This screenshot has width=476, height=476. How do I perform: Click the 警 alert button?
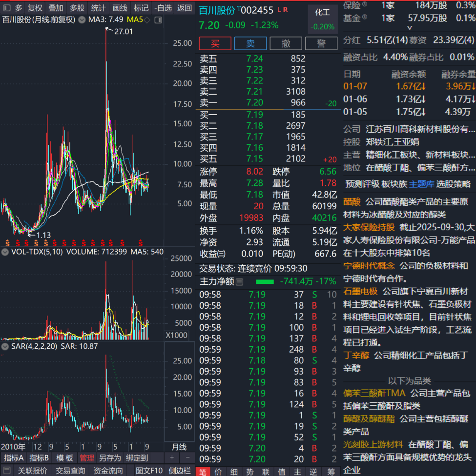pyautogui.click(x=321, y=43)
